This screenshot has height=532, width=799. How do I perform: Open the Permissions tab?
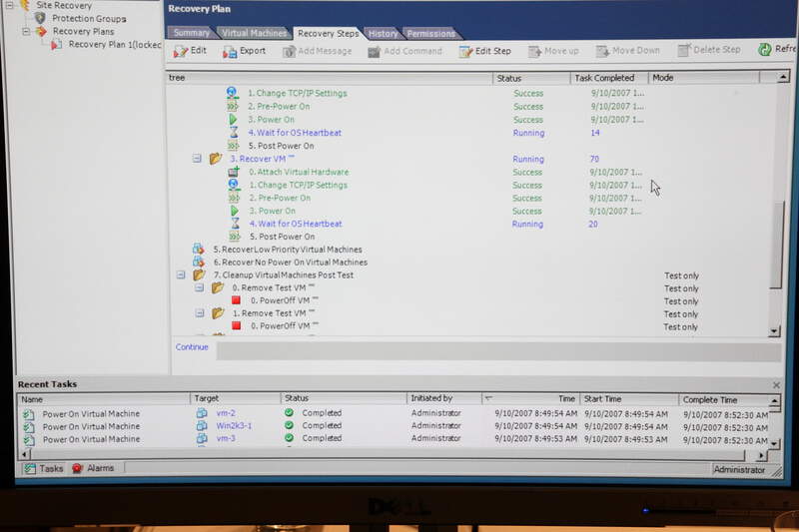(x=431, y=34)
